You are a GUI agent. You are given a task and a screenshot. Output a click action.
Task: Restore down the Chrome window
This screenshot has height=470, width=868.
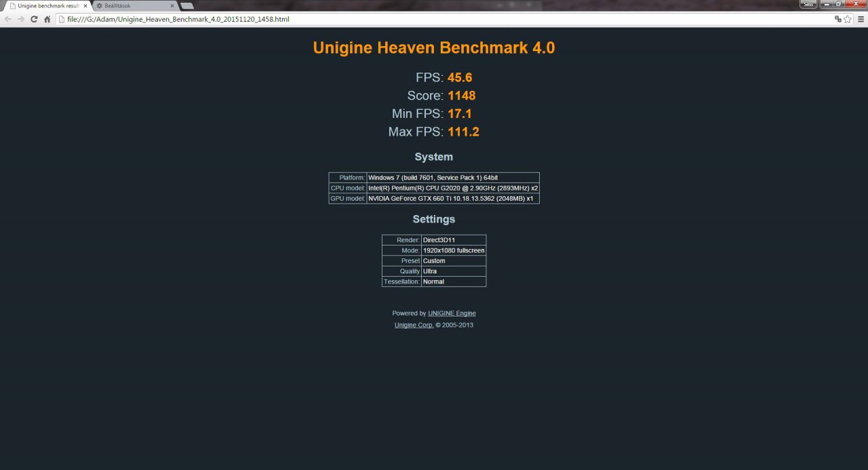(x=840, y=4)
